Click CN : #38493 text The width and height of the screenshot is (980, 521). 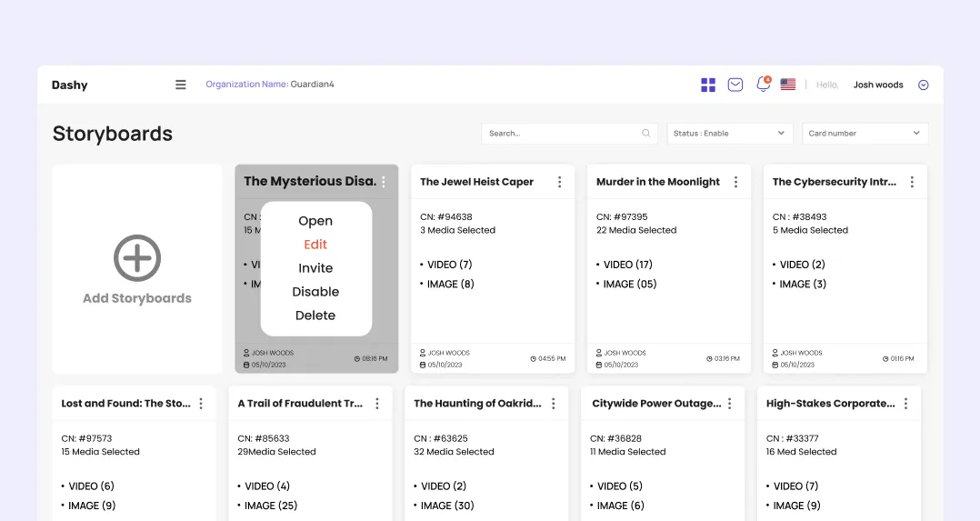coord(799,217)
